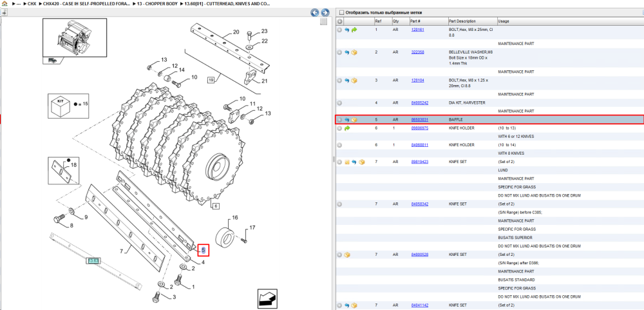This screenshot has height=310, width=644.
Task: Add part 120181 using its grey circle icon
Action: [339, 30]
